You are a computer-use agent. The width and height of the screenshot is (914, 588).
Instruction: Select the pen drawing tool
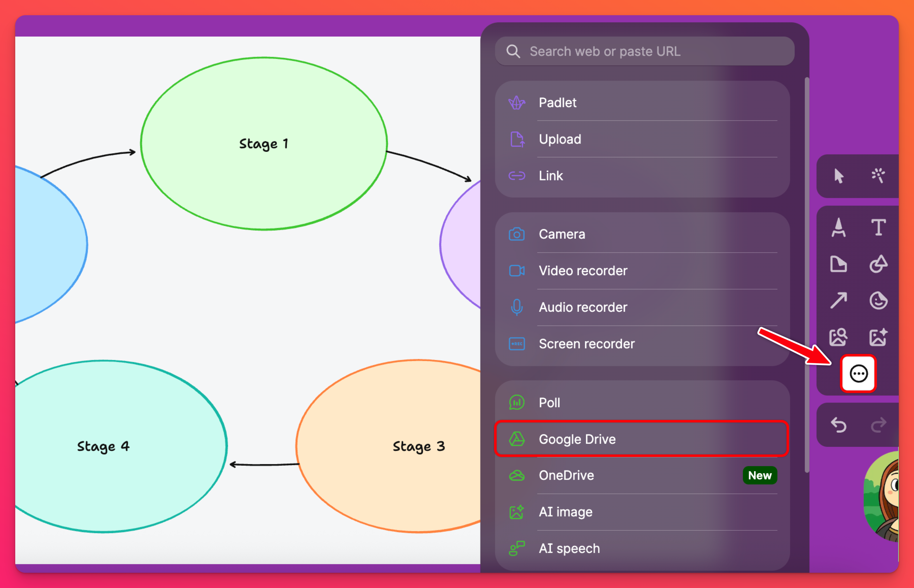point(838,227)
